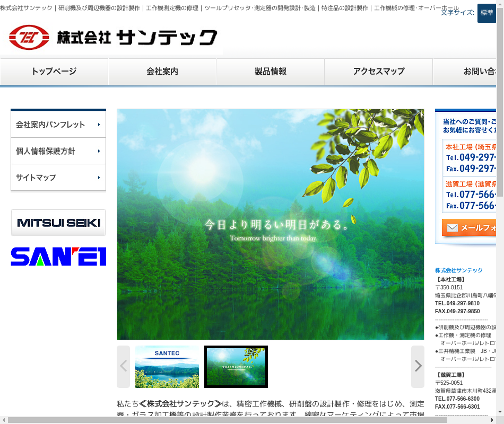Viewport: 504px width, 424px height.
Task: Open サイトマップ sidebar link
Action: coord(58,178)
